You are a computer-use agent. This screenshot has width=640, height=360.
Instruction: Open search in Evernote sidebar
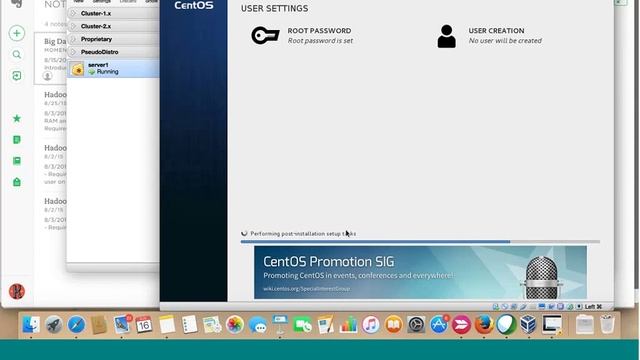(x=17, y=54)
